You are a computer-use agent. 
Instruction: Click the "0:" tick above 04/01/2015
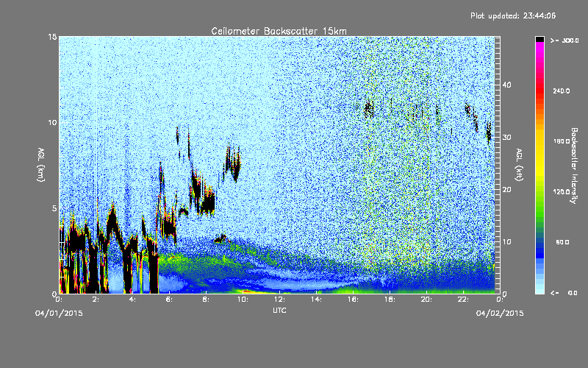coord(59,300)
